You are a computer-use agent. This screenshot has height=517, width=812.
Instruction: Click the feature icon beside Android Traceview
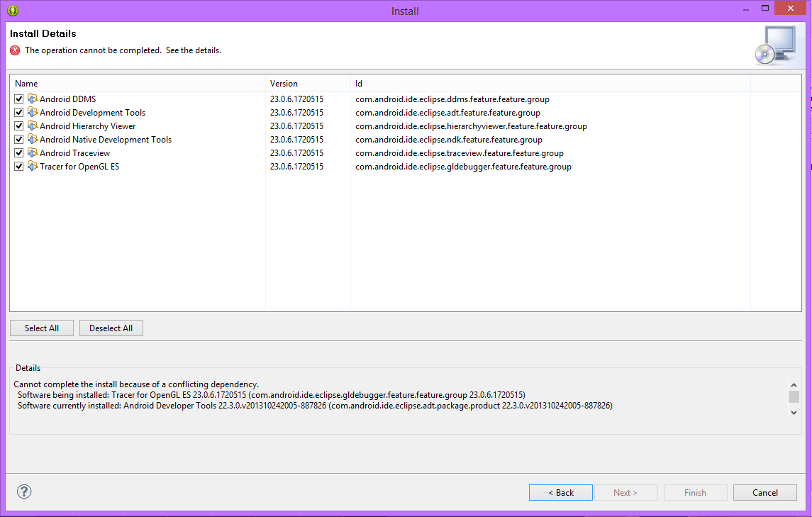pyautogui.click(x=33, y=152)
